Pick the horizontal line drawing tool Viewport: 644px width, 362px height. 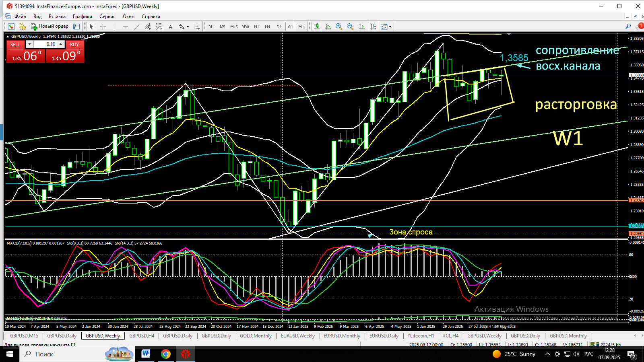click(x=126, y=27)
